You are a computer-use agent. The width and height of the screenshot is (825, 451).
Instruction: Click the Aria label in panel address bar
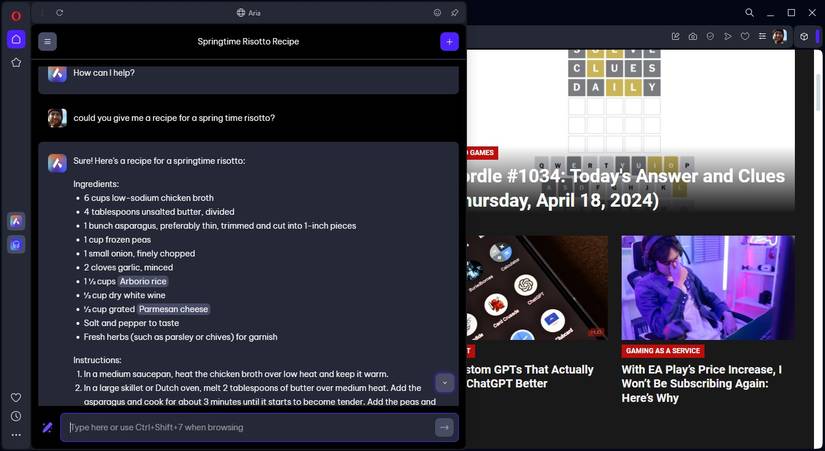tap(255, 13)
